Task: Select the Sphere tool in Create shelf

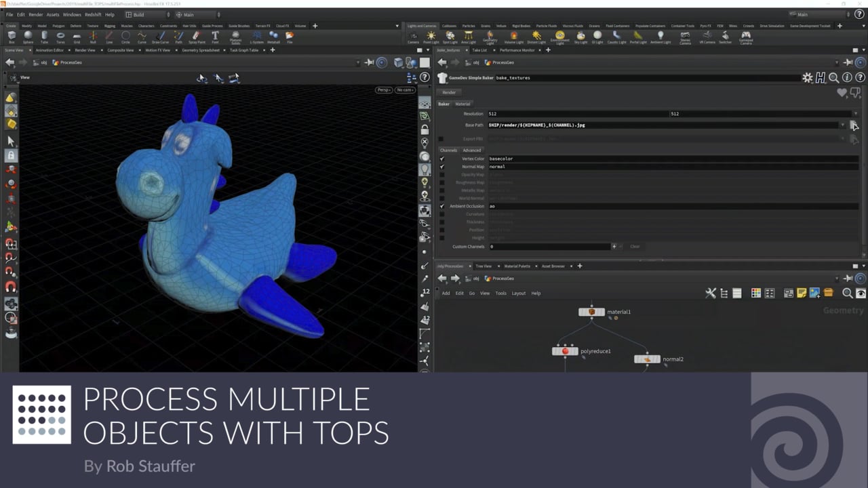Action: click(28, 37)
